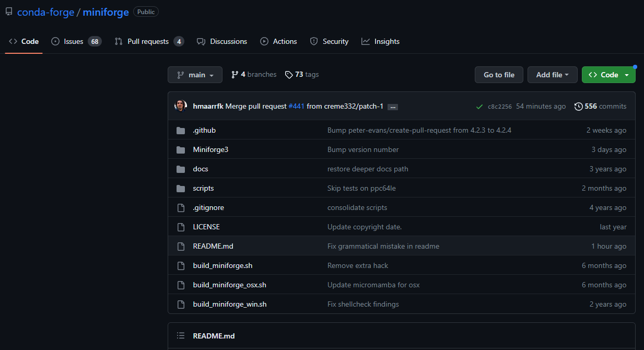Click the README.md heading in preview panel
644x350 pixels.
click(214, 336)
